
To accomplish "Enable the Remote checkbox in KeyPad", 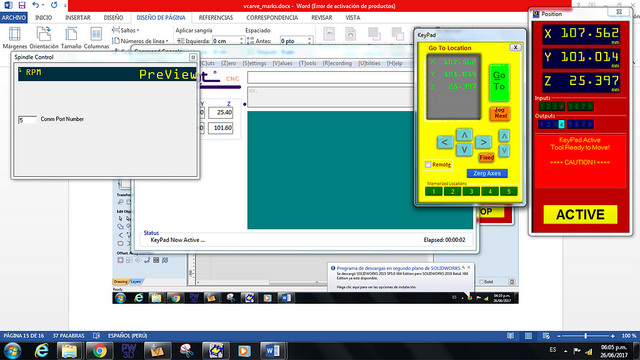I will (428, 164).
